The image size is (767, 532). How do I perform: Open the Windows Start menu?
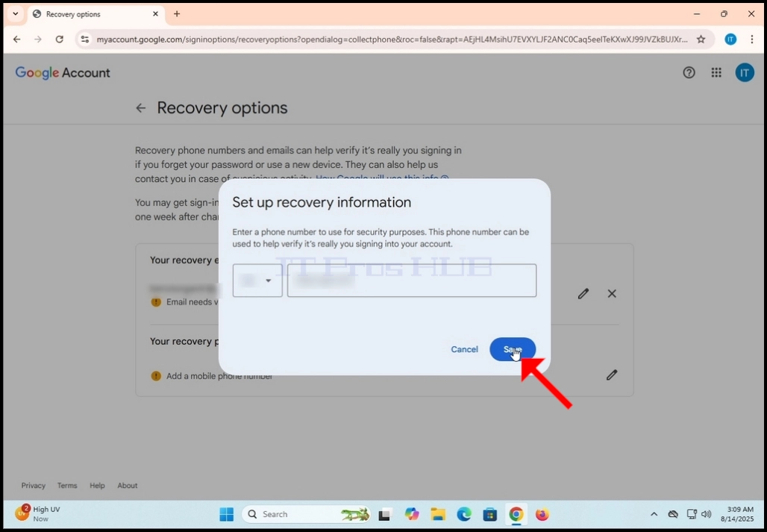click(227, 514)
